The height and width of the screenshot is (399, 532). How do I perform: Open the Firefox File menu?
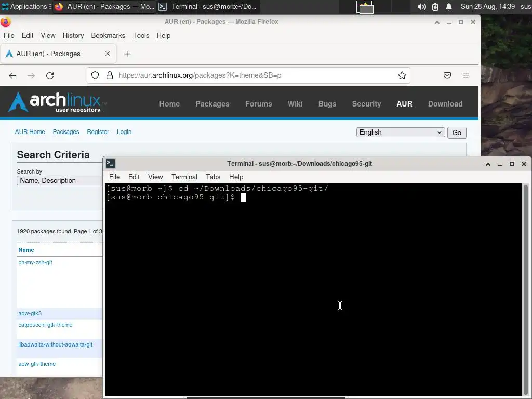pyautogui.click(x=9, y=36)
